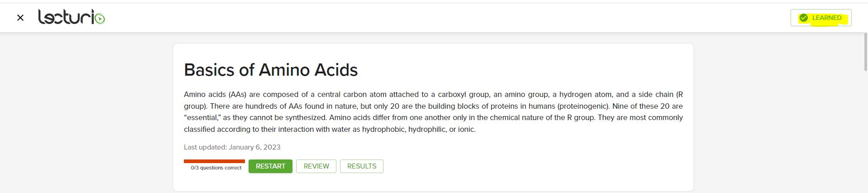Click the green checkmark icon beside Learned

(803, 18)
